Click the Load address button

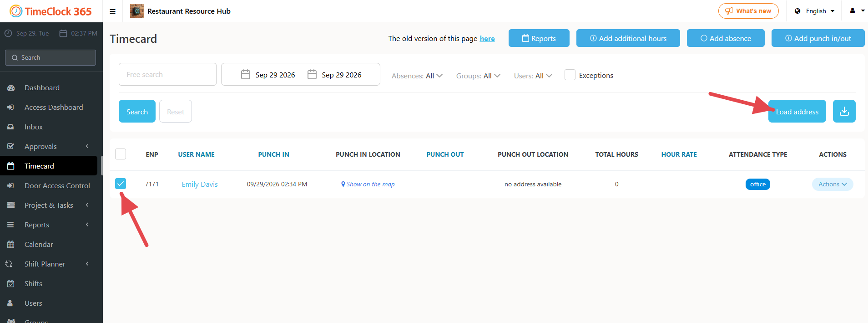[797, 111]
